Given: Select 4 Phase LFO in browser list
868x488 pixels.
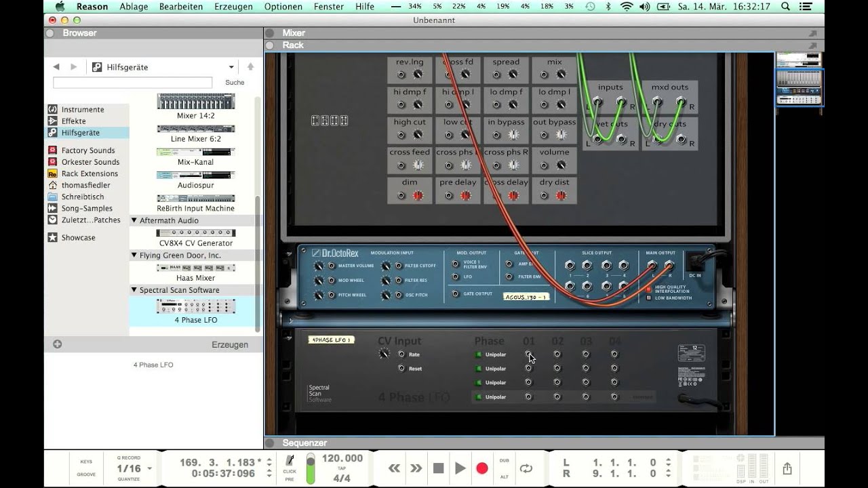Looking at the screenshot, I should [196, 311].
